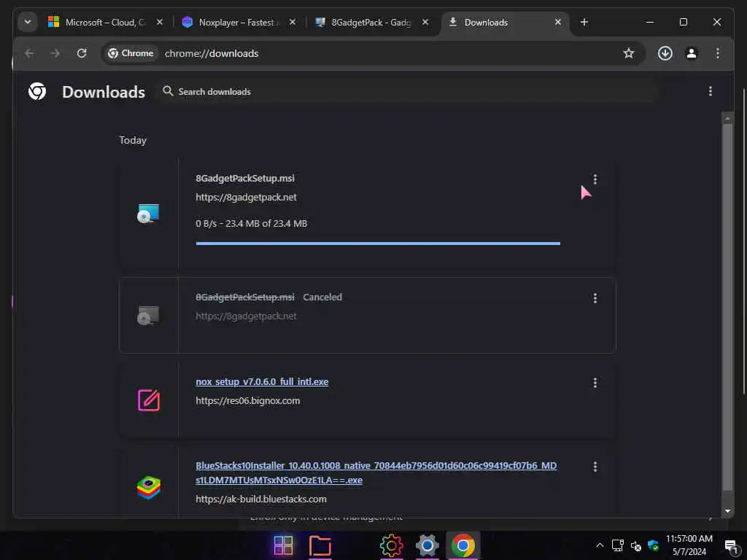Open the orange gear app on taskbar

[392, 545]
